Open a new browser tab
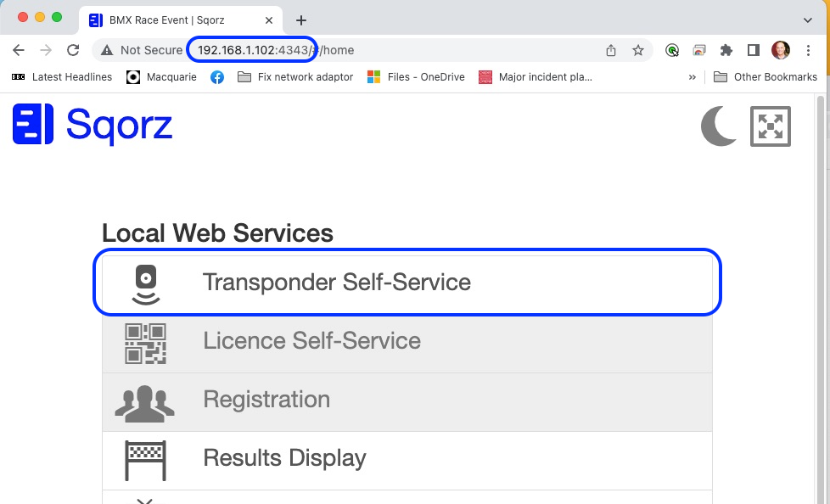 [301, 20]
